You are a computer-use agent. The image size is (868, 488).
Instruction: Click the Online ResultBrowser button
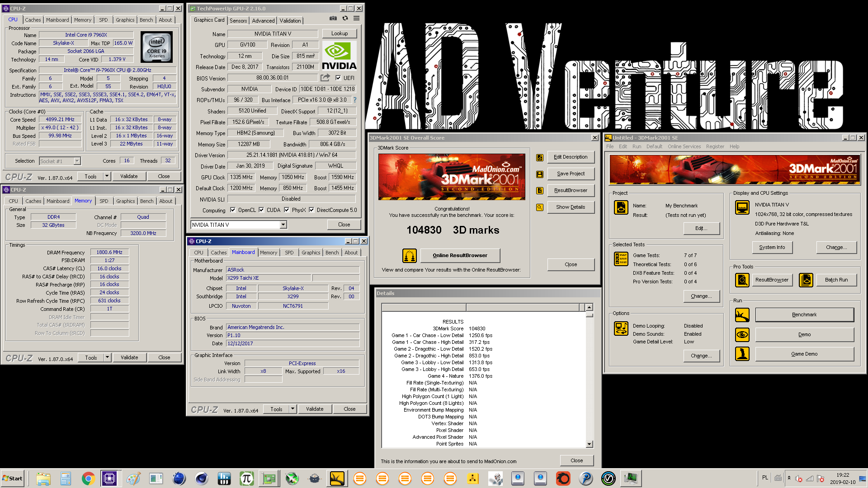coord(460,255)
